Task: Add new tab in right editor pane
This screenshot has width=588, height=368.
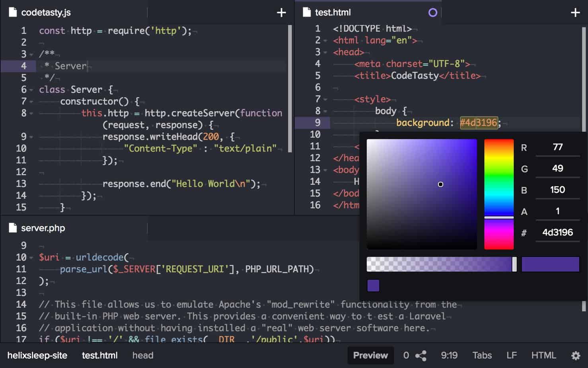Action: coord(575,13)
